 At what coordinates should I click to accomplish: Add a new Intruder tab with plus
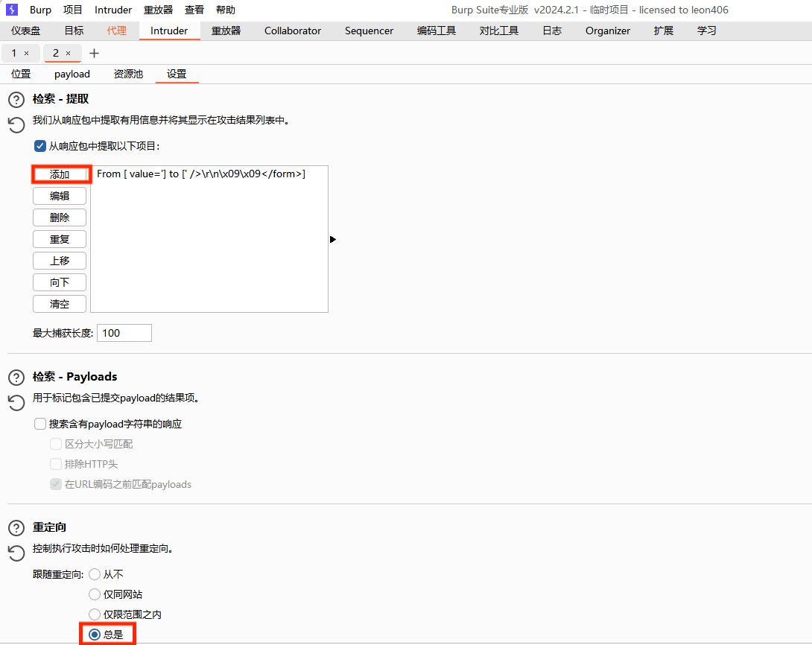pos(95,54)
